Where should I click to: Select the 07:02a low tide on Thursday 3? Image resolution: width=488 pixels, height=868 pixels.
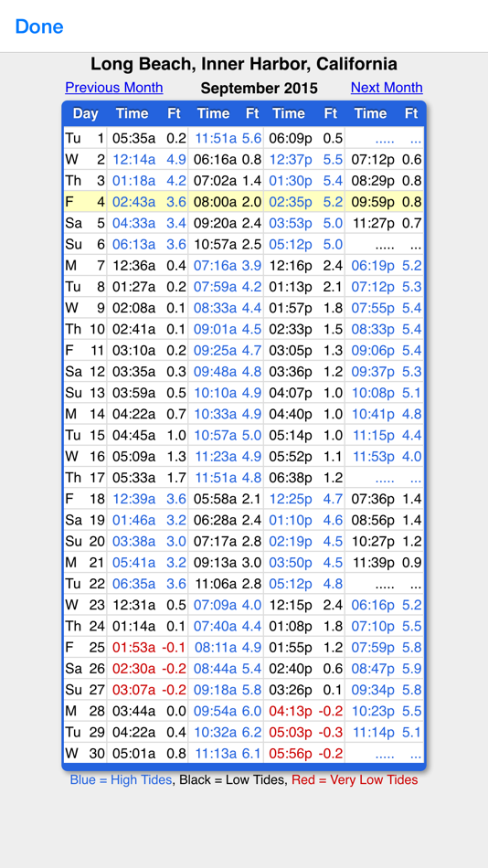[216, 181]
